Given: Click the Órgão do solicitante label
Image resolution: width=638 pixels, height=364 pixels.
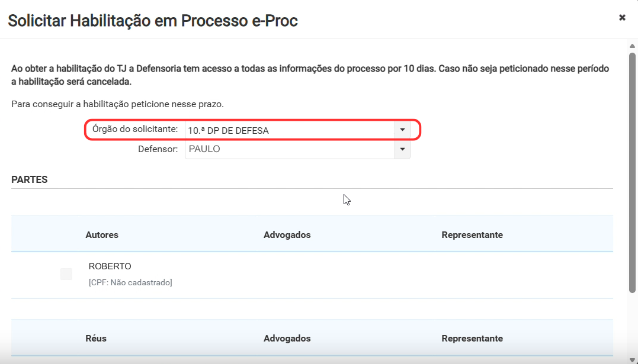Looking at the screenshot, I should [x=135, y=129].
